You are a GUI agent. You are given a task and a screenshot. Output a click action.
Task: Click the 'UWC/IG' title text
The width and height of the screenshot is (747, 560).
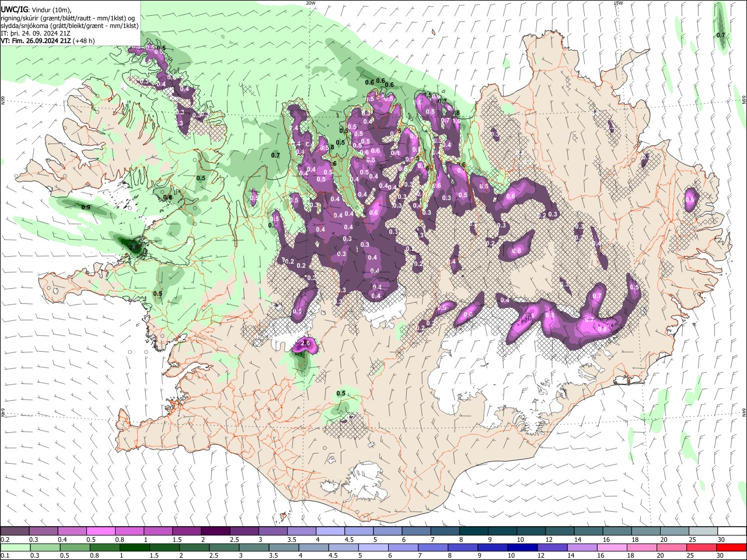pyautogui.click(x=14, y=10)
